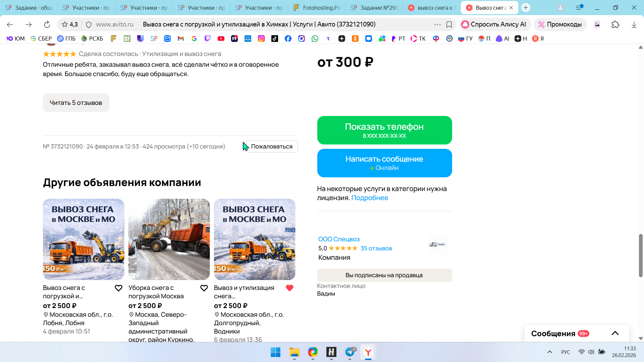Viewport: 644px width, 362px height.
Task: Open address bar three-dots menu
Action: tap(437, 24)
